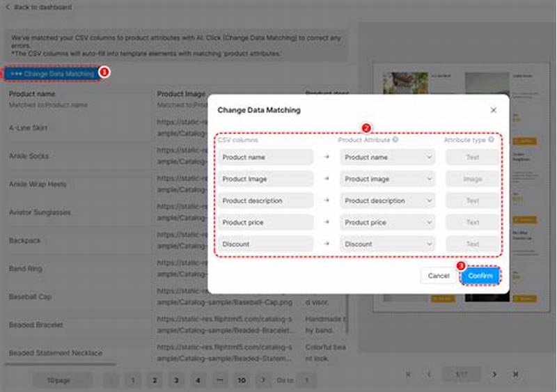Click the Change Data Matching button
This screenshot has width=557, height=392.
tap(52, 74)
